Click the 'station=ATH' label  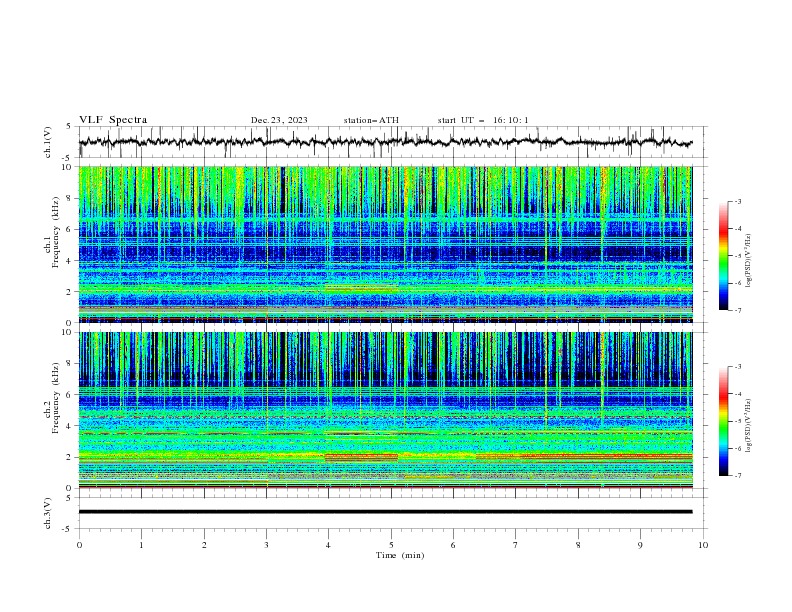tap(371, 120)
